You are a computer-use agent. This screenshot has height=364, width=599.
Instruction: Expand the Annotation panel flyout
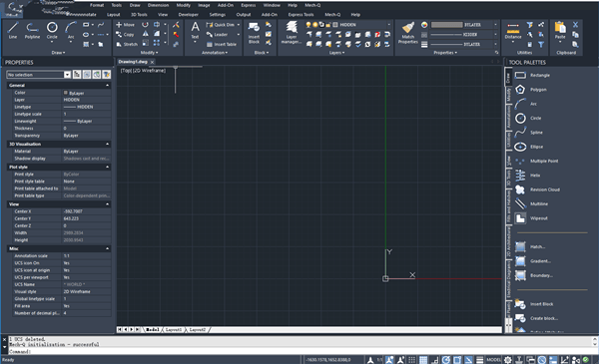point(215,53)
